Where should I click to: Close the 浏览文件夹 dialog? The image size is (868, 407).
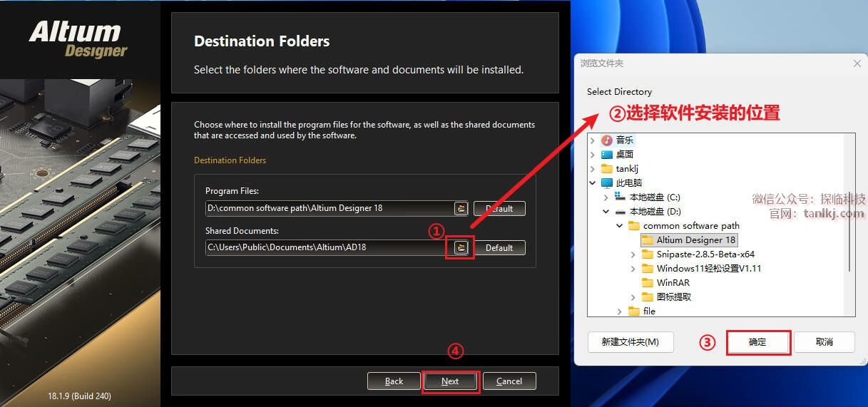[x=857, y=63]
